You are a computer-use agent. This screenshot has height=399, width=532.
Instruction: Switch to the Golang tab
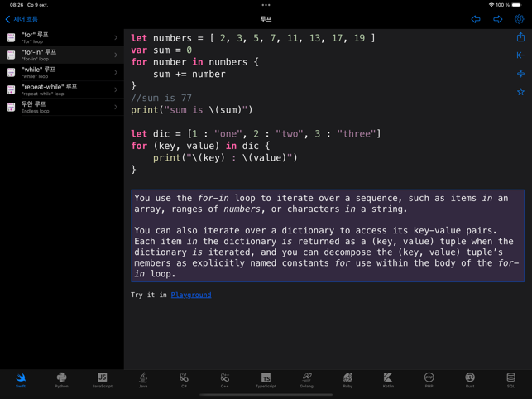307,380
